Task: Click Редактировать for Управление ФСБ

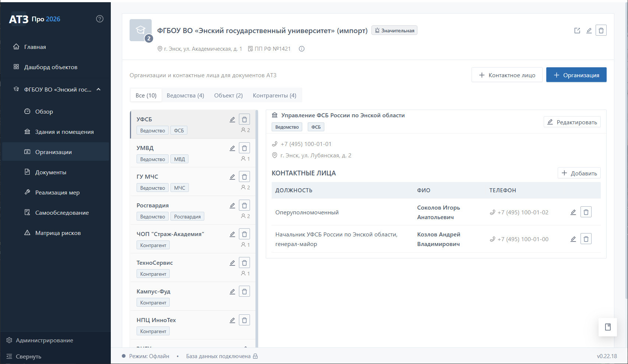Action: [572, 122]
